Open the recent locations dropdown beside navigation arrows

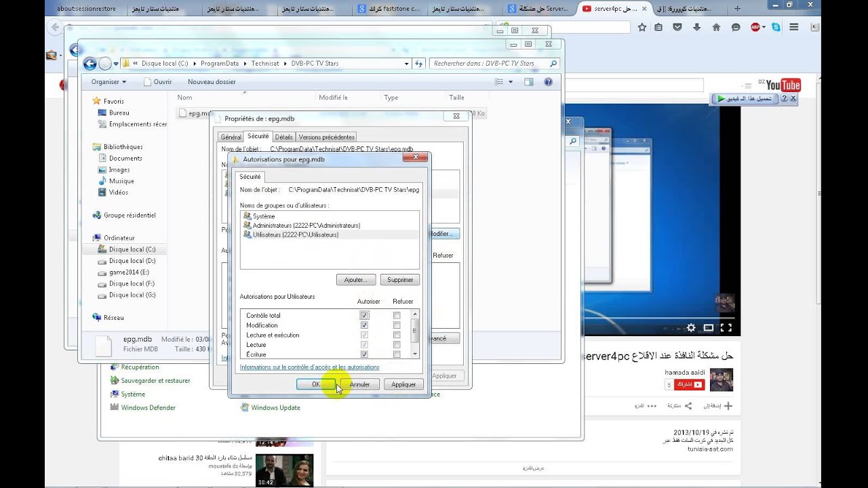pyautogui.click(x=117, y=64)
